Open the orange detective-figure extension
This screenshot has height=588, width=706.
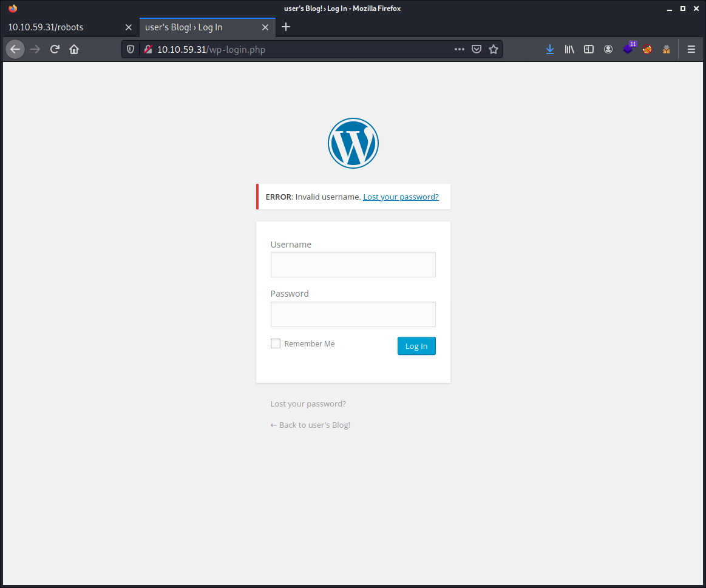[x=667, y=50]
